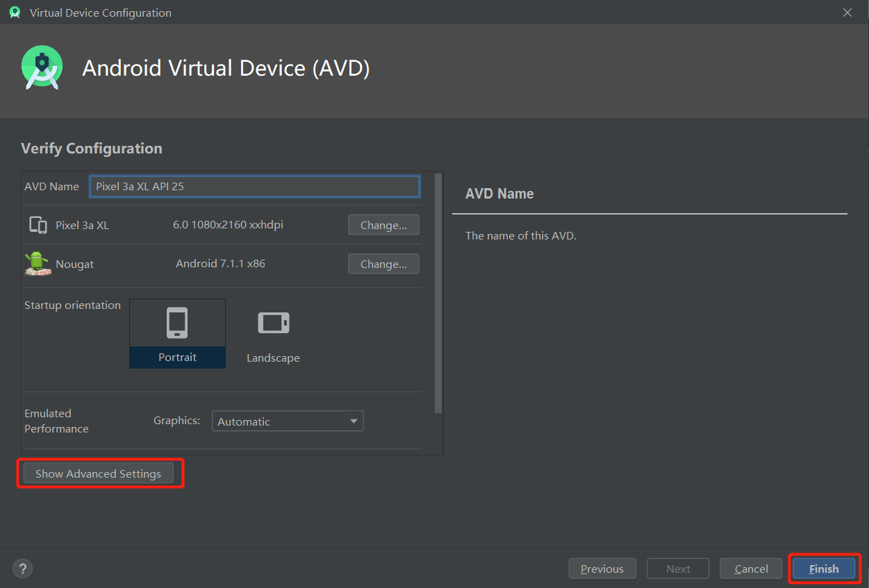869x588 pixels.
Task: Click the 'Graphics:' label
Action: point(177,421)
